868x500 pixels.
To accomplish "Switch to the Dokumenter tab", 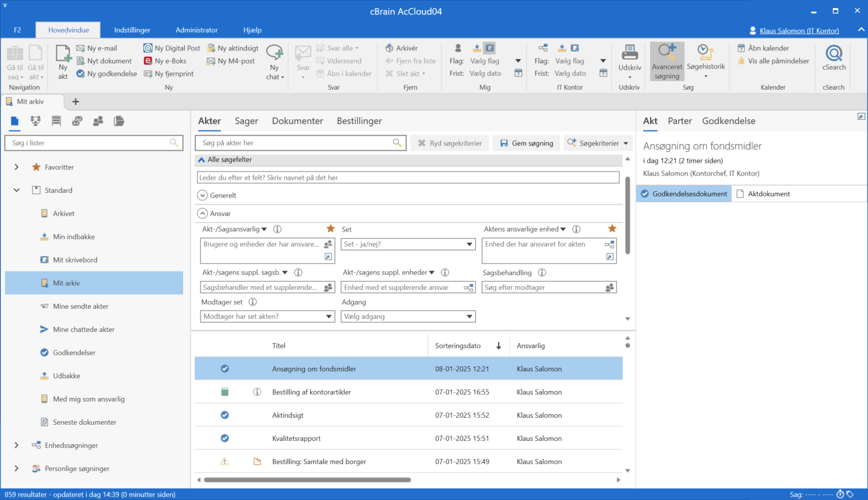I will click(297, 121).
